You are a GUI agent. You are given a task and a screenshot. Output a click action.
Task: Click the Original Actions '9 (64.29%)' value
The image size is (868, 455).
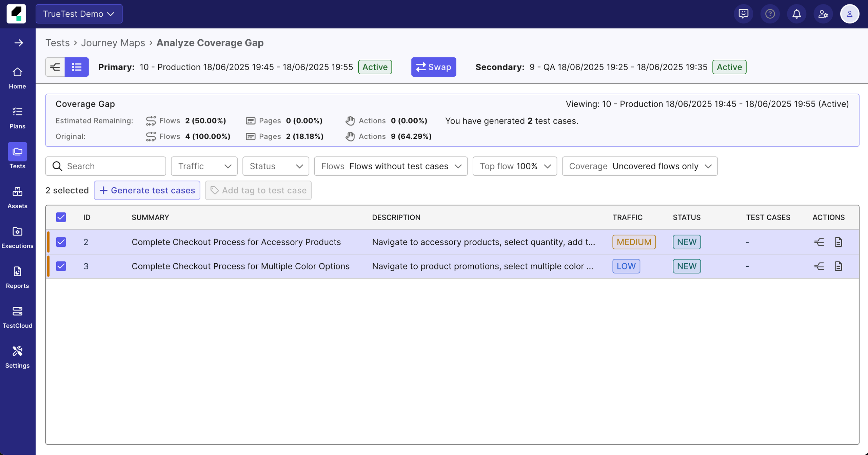[x=411, y=136]
